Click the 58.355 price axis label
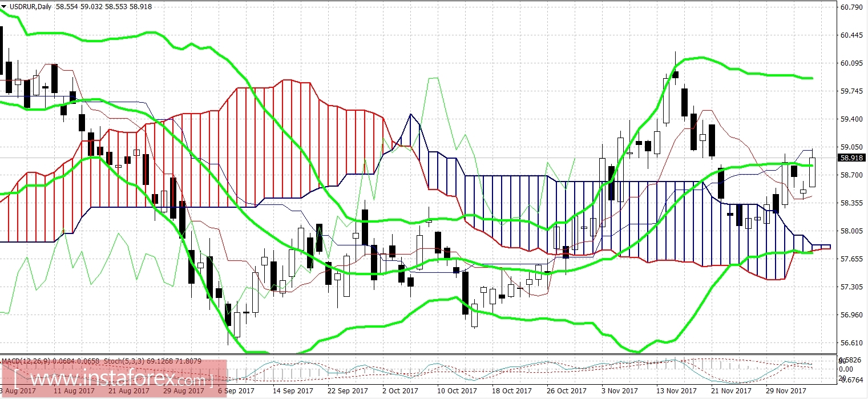Screen dimensions: 868x399 [x=851, y=203]
